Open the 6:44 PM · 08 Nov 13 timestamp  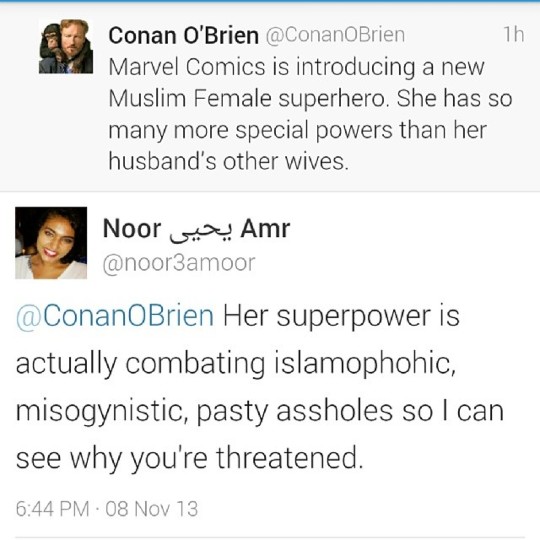tap(107, 509)
